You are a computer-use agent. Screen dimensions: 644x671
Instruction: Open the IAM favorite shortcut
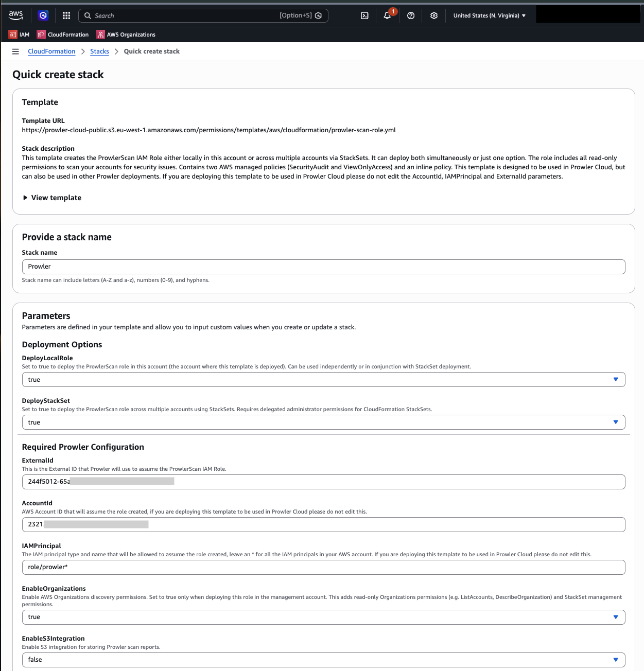(19, 34)
